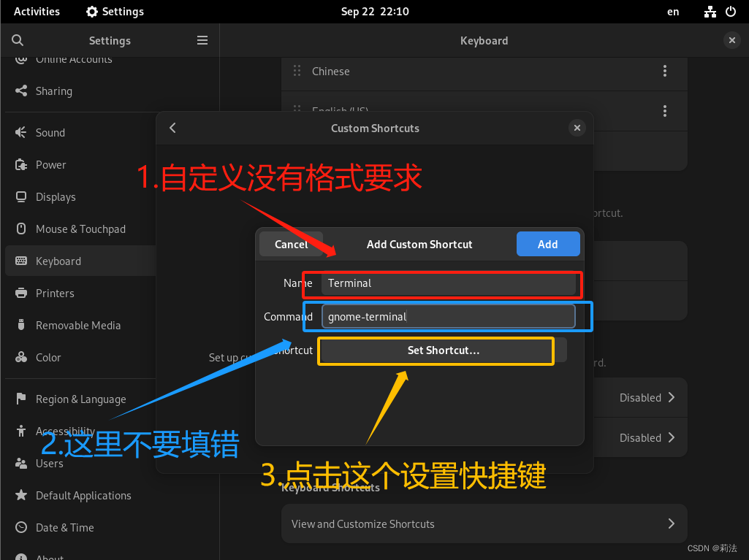Open the second Disabled row chevron
This screenshot has height=560, width=749.
click(672, 437)
